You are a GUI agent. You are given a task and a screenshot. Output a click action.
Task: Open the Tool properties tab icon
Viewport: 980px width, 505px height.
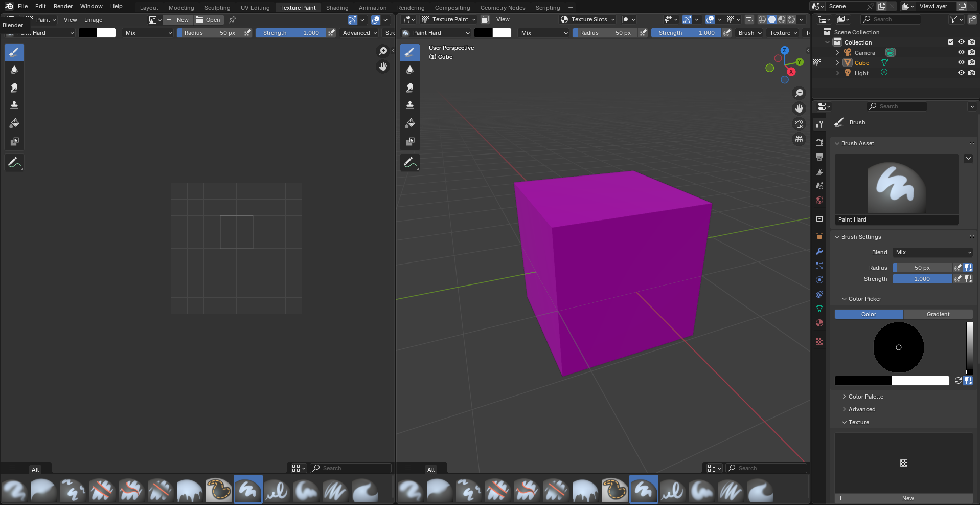[819, 124]
